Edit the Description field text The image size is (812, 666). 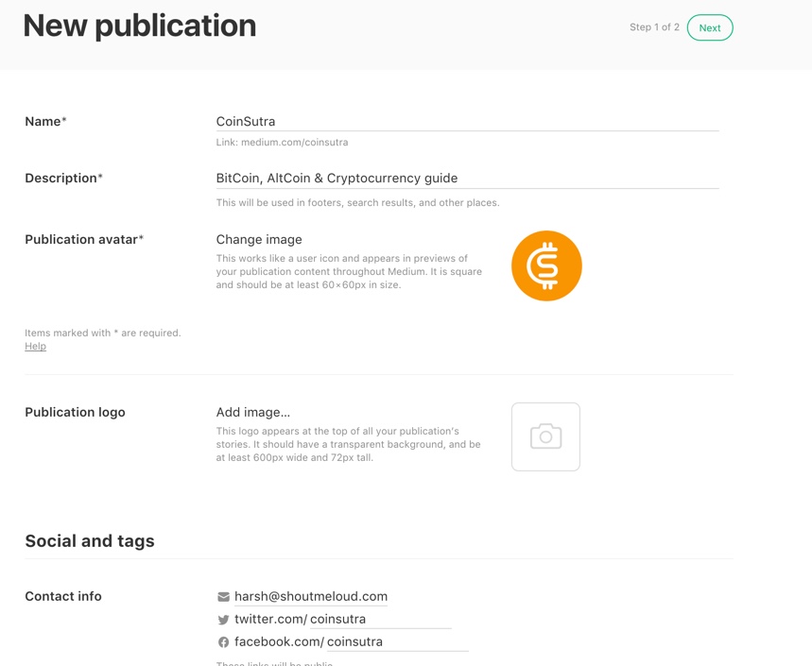pyautogui.click(x=467, y=179)
